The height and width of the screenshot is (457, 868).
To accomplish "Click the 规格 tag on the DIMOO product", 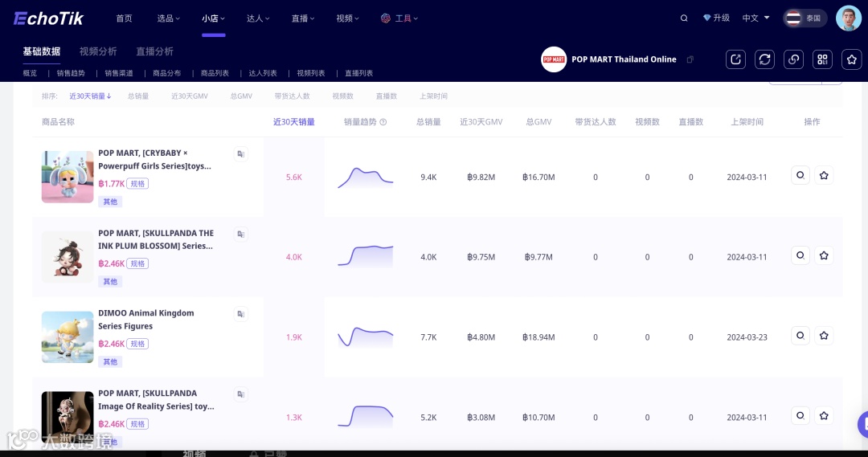I will click(x=137, y=344).
